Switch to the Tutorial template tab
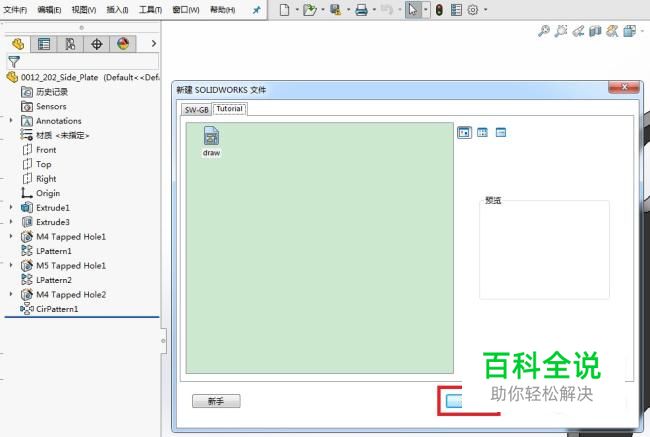This screenshot has height=437, width=650. (x=230, y=109)
